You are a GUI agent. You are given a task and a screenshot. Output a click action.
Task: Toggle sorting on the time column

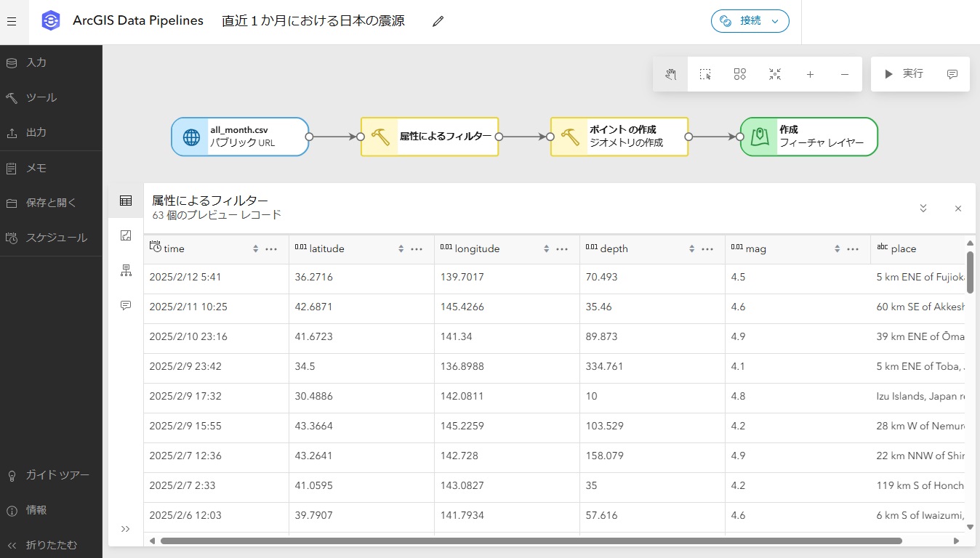[255, 248]
